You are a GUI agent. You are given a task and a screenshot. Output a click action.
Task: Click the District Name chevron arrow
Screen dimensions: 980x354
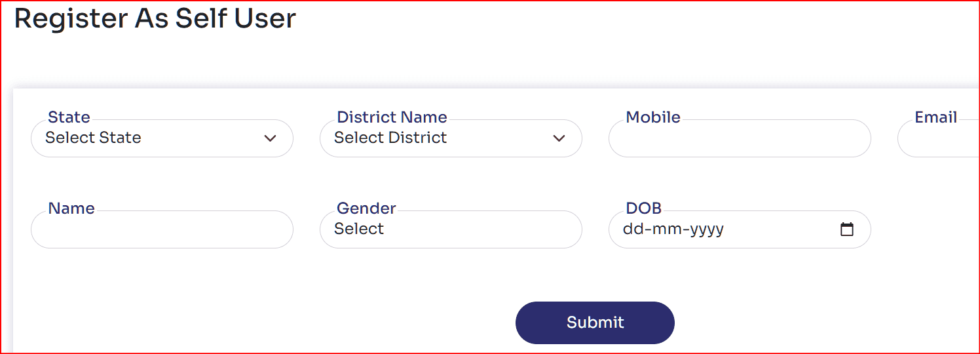(x=559, y=138)
